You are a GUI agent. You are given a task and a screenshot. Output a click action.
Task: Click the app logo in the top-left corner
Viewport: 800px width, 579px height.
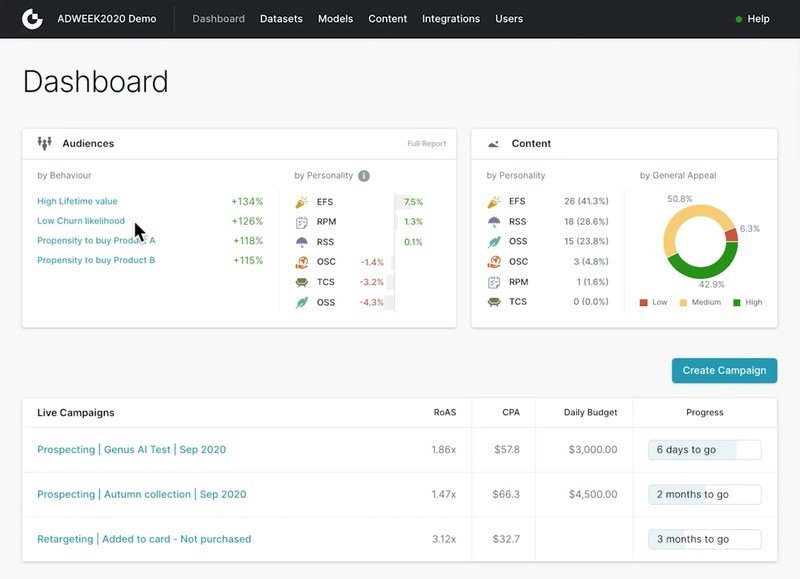(x=33, y=18)
